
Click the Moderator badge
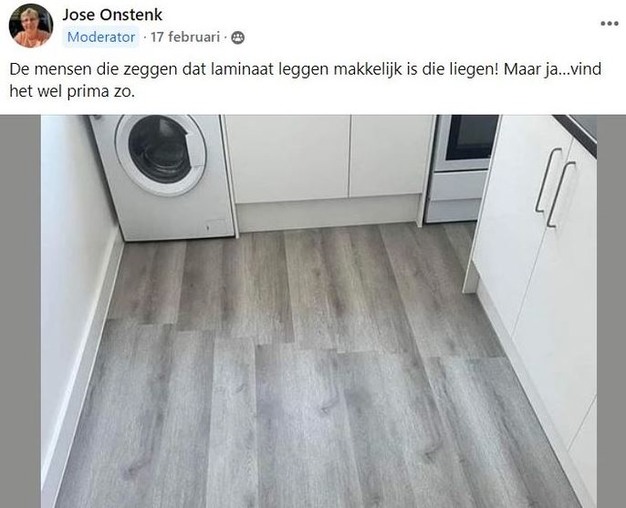point(101,37)
